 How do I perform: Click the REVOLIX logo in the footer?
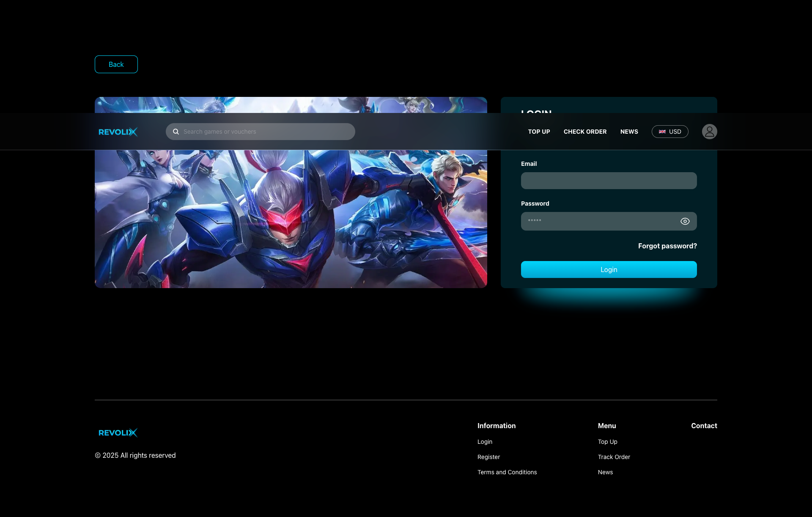coord(118,432)
